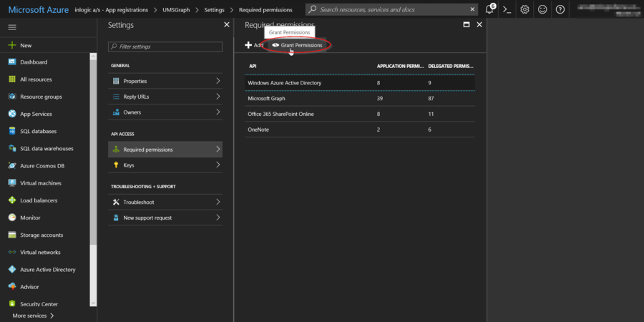Screen dimensions: 644x322
Task: Open Virtual machines from sidebar
Action: (x=40, y=183)
